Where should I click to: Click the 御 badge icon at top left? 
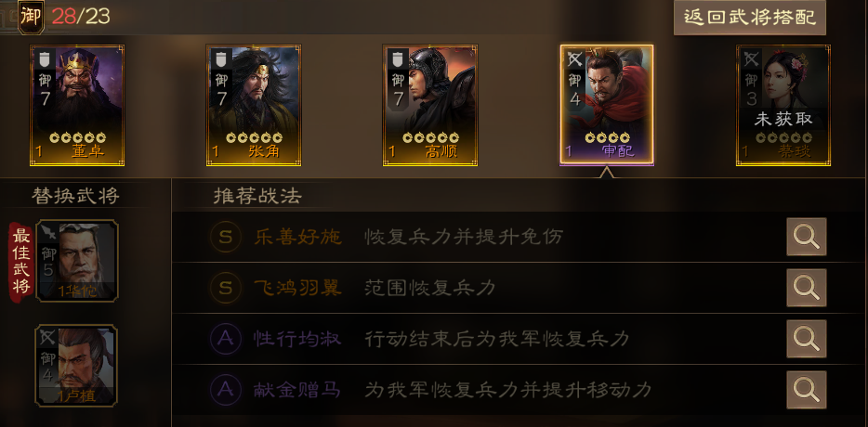pyautogui.click(x=31, y=17)
